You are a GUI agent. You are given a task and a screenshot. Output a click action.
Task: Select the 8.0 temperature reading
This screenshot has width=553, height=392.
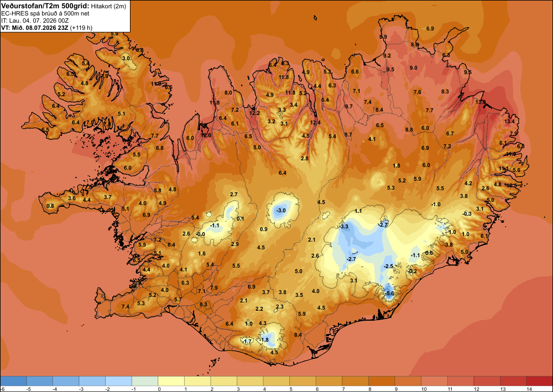point(228,93)
